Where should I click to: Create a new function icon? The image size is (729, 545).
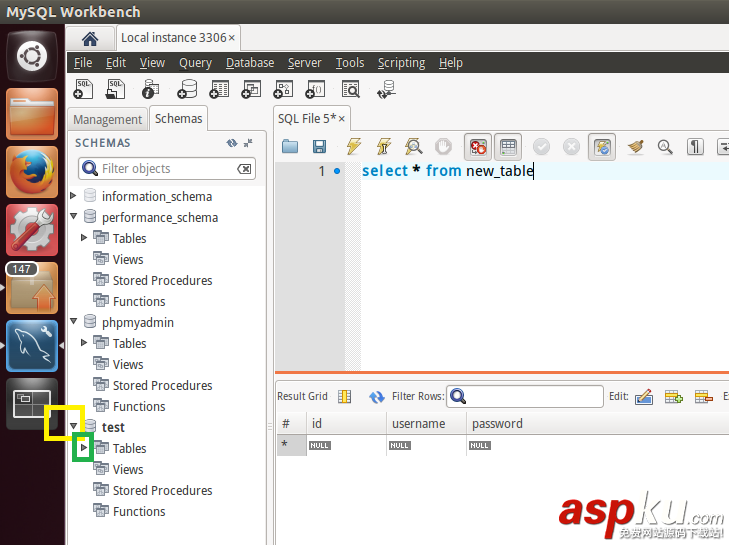[x=315, y=89]
